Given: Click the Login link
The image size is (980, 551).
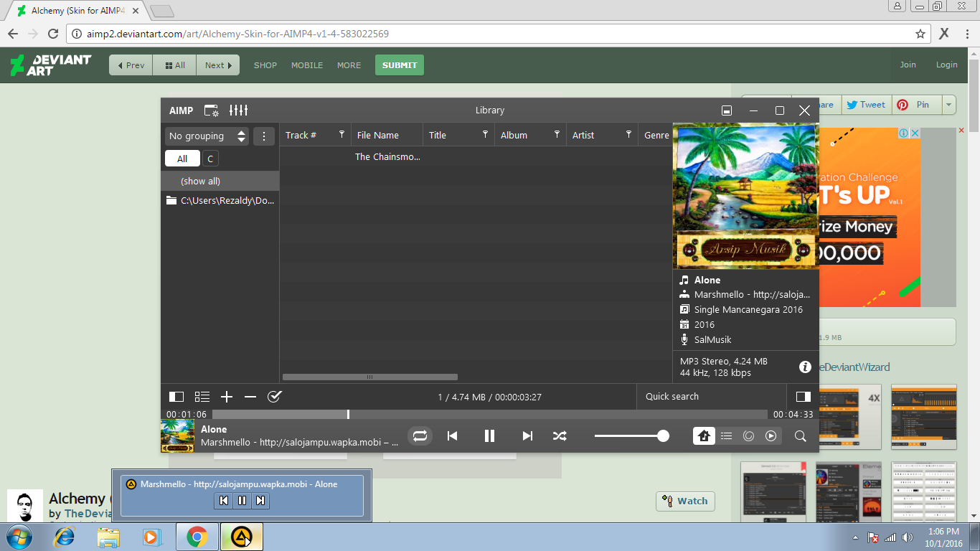Looking at the screenshot, I should [x=947, y=65].
